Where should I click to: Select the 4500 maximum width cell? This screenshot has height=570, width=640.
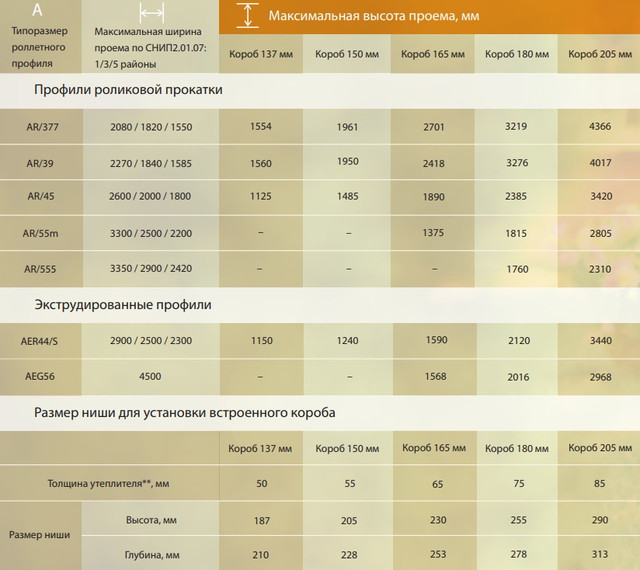click(149, 376)
